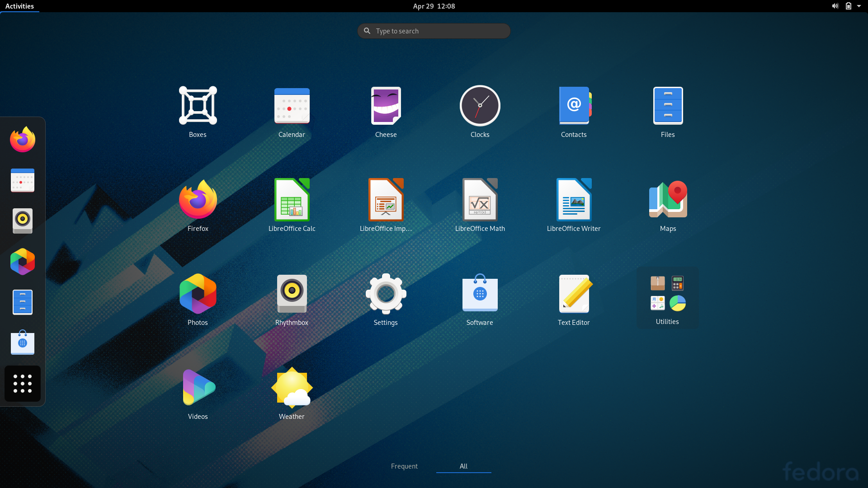Open the Boxes application
868x488 pixels.
(198, 112)
